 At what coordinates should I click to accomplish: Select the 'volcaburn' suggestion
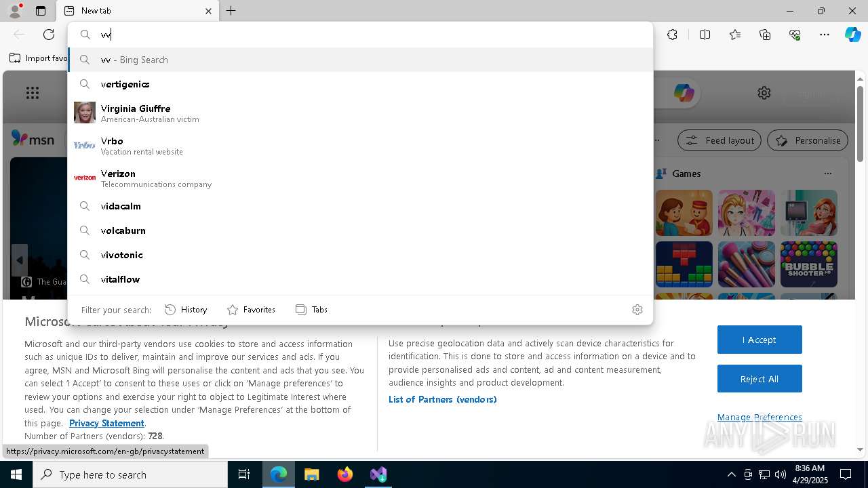(360, 230)
